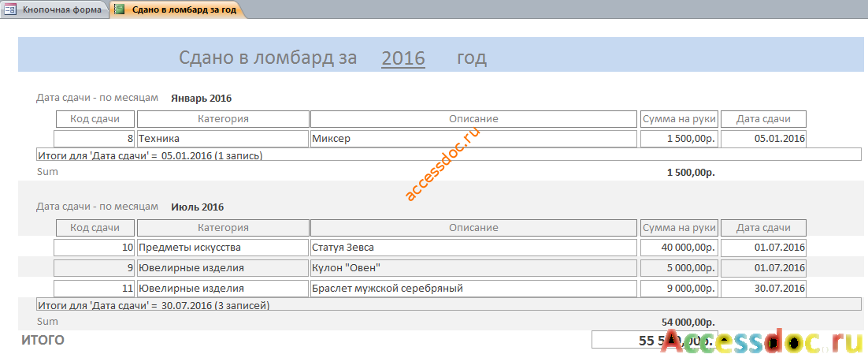Select the Сдано в ломбард за год tab

tap(177, 9)
